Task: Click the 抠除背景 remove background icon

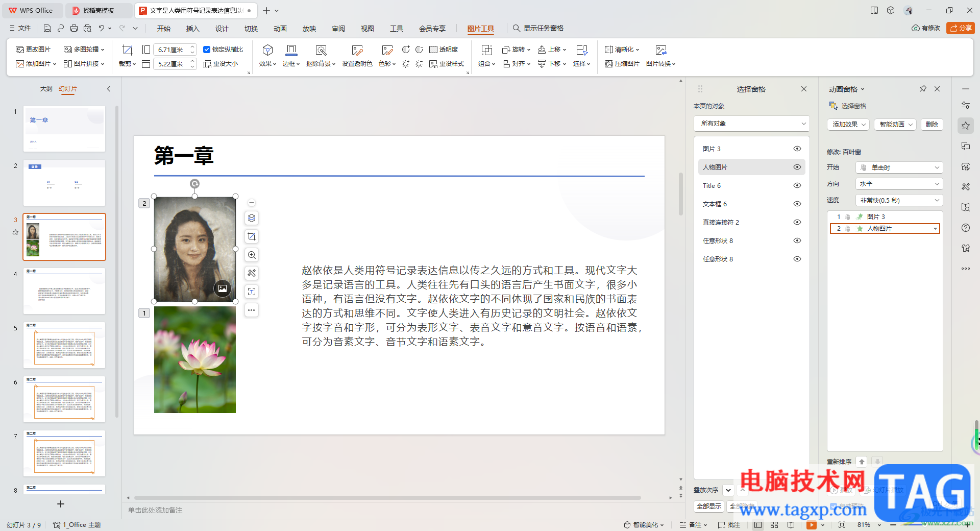Action: pyautogui.click(x=321, y=50)
